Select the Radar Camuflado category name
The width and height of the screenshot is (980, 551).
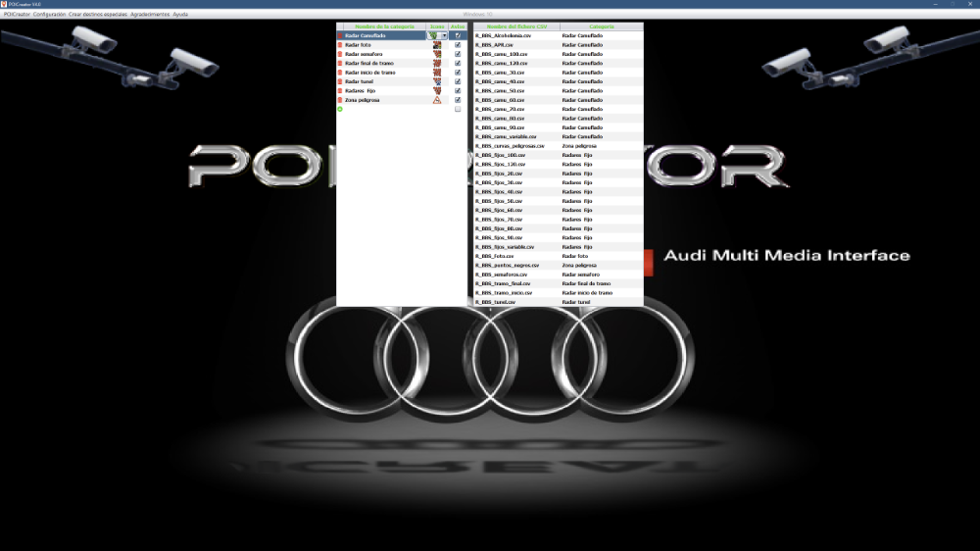366,35
